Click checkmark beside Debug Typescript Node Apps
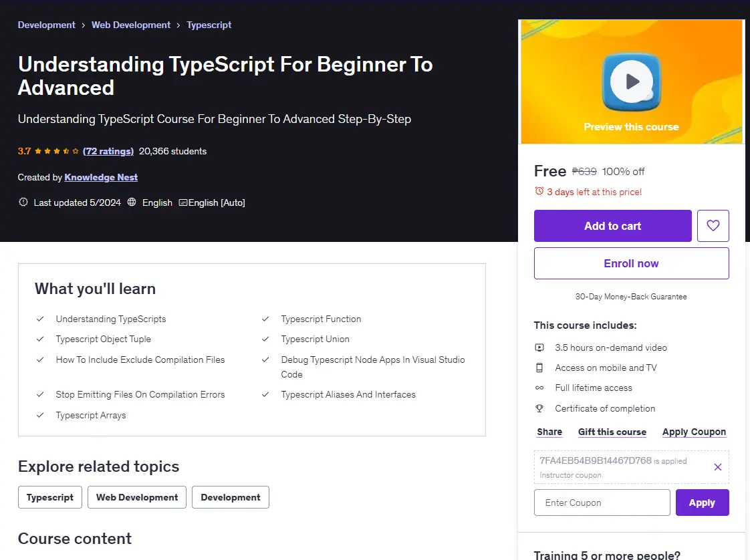This screenshot has height=560, width=750. (x=265, y=360)
